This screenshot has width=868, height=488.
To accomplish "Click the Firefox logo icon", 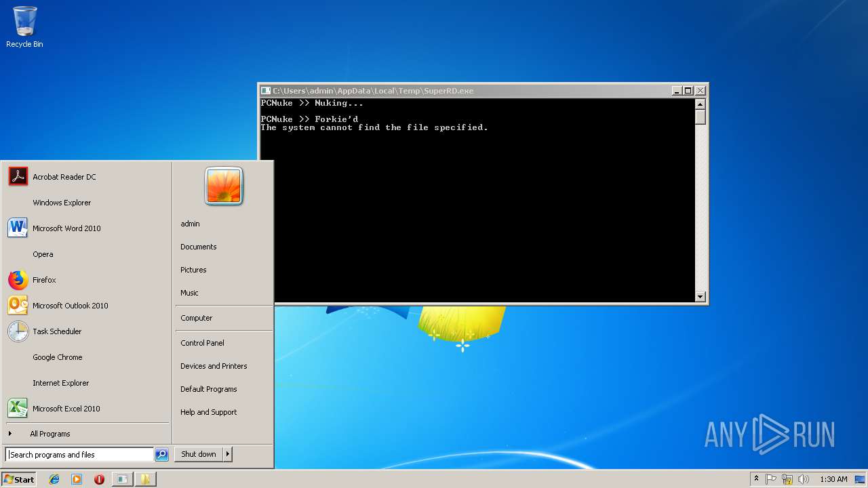I will (18, 279).
